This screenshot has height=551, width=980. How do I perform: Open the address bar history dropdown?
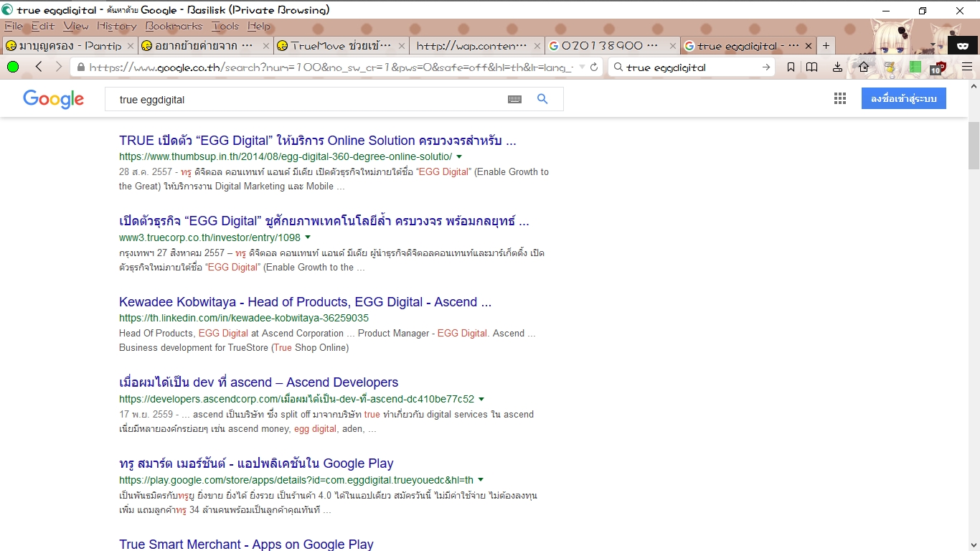pyautogui.click(x=581, y=67)
